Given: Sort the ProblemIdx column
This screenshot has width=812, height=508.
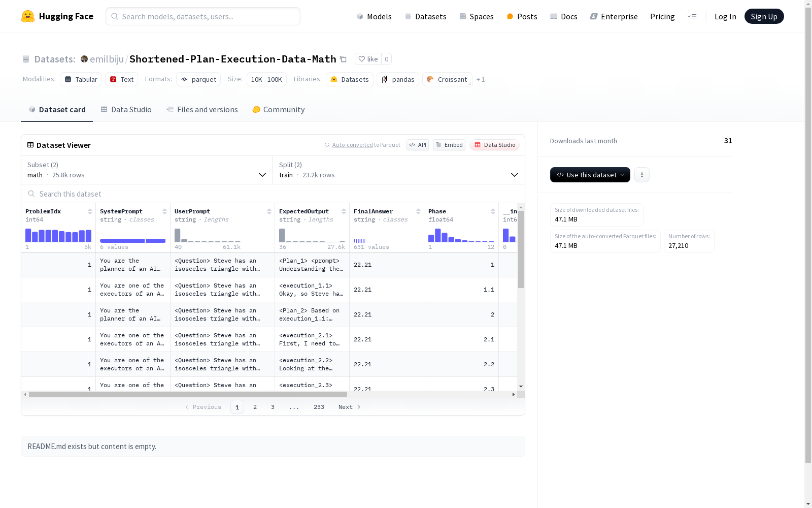Looking at the screenshot, I should click(90, 211).
